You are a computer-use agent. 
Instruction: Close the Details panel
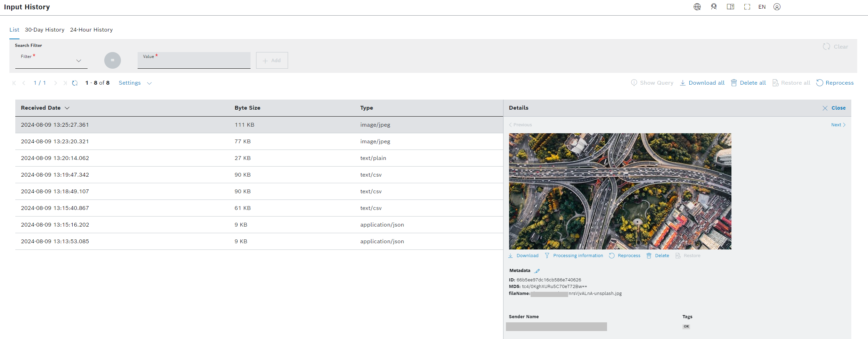pos(834,108)
